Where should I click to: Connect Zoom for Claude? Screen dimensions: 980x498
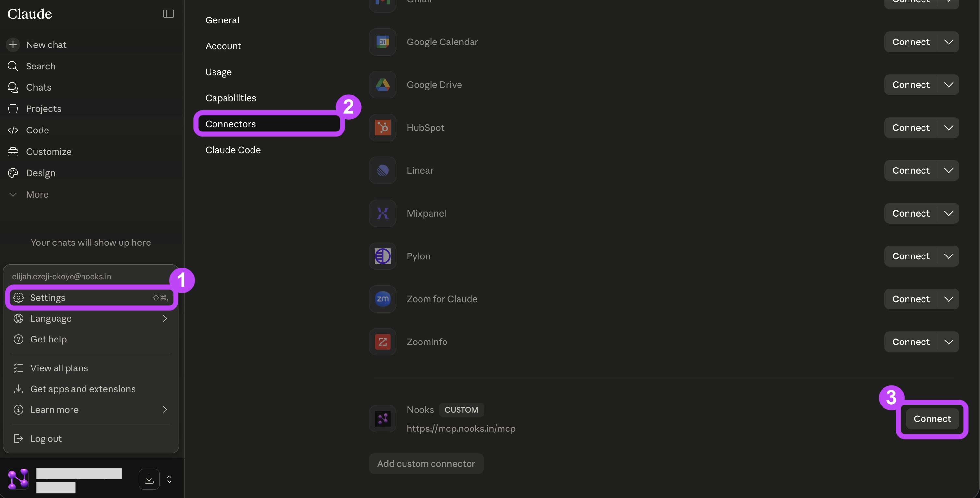tap(911, 299)
